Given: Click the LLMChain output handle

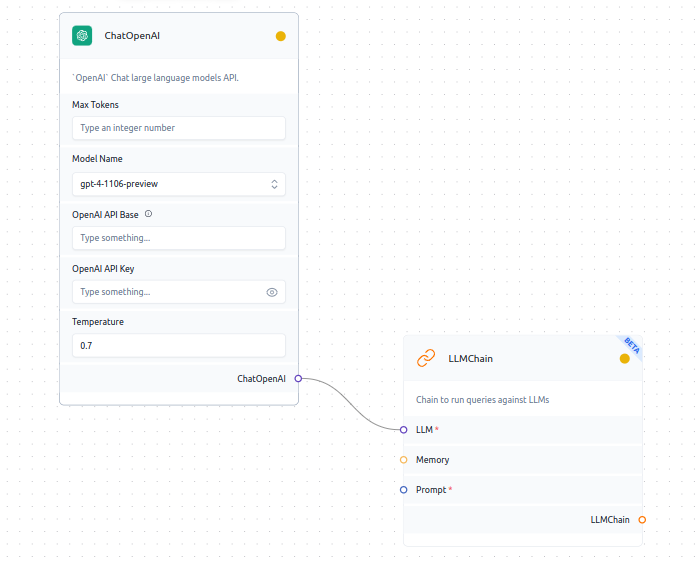Looking at the screenshot, I should (642, 520).
